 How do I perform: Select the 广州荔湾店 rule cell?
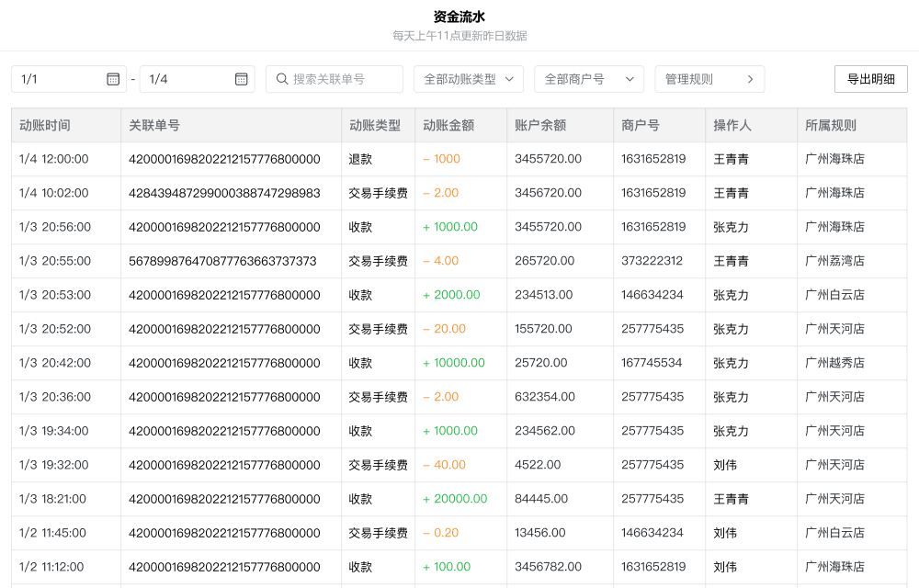834,261
